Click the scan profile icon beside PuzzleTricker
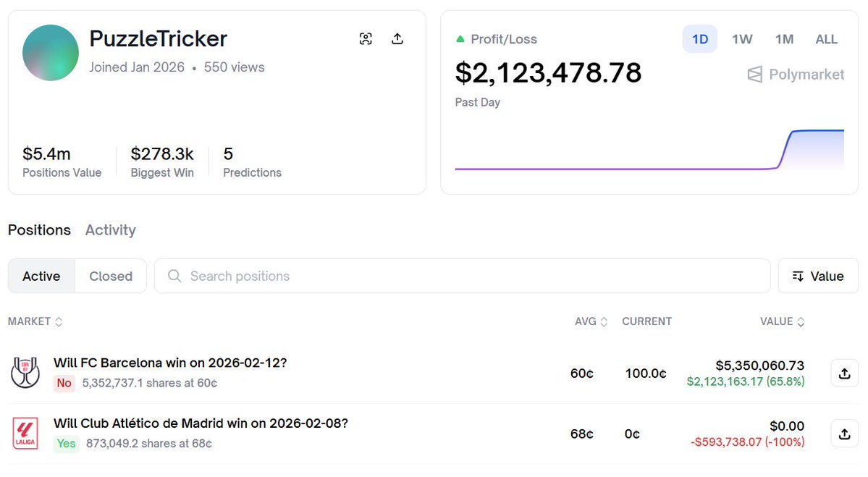The image size is (868, 477). (366, 39)
